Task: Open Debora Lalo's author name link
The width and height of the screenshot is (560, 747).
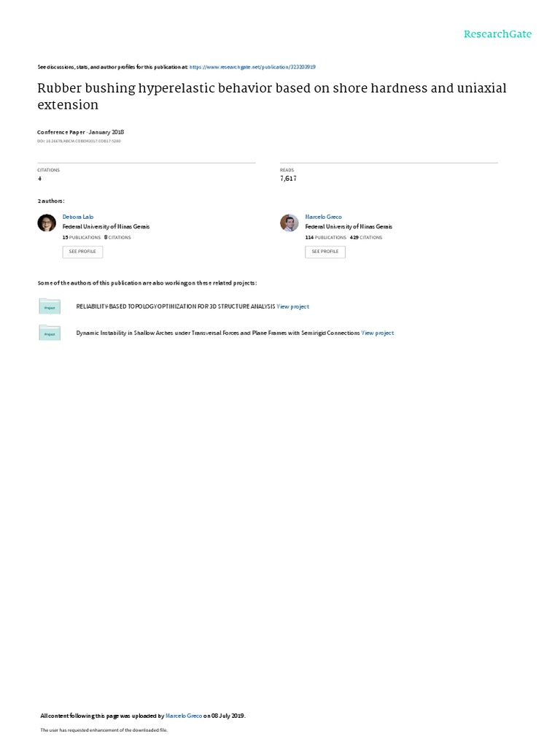Action: click(77, 217)
